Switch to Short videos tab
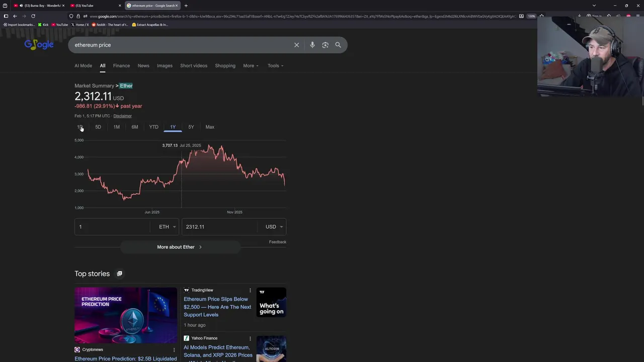The height and width of the screenshot is (362, 644). (194, 65)
